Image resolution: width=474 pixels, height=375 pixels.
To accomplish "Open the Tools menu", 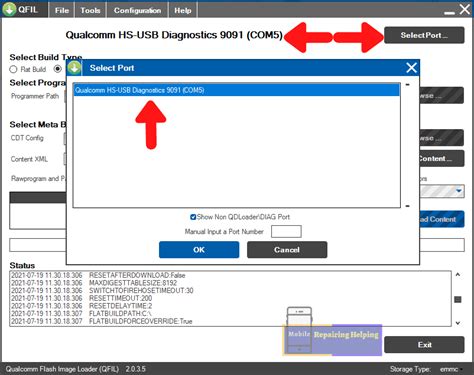I will point(90,10).
